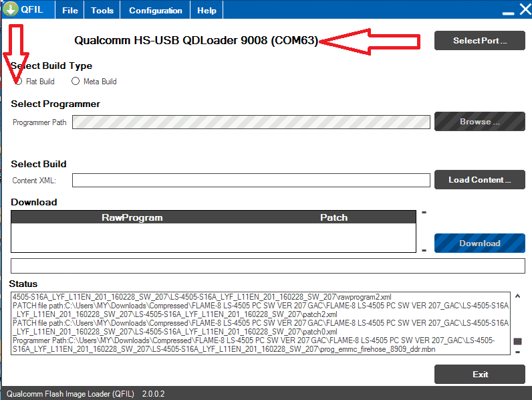532x400 pixels.
Task: Open the Help menu
Action: 207,10
